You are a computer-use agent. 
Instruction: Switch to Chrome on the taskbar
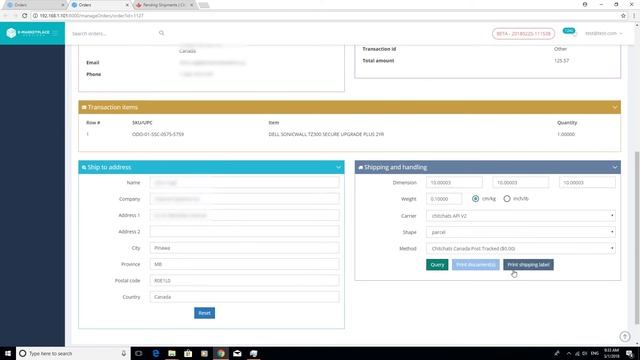(x=221, y=353)
